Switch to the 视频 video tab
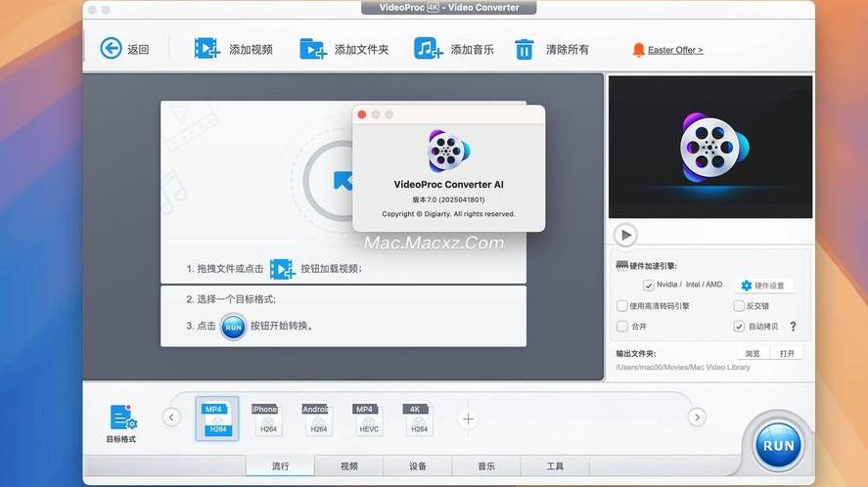This screenshot has width=868, height=487. click(348, 465)
